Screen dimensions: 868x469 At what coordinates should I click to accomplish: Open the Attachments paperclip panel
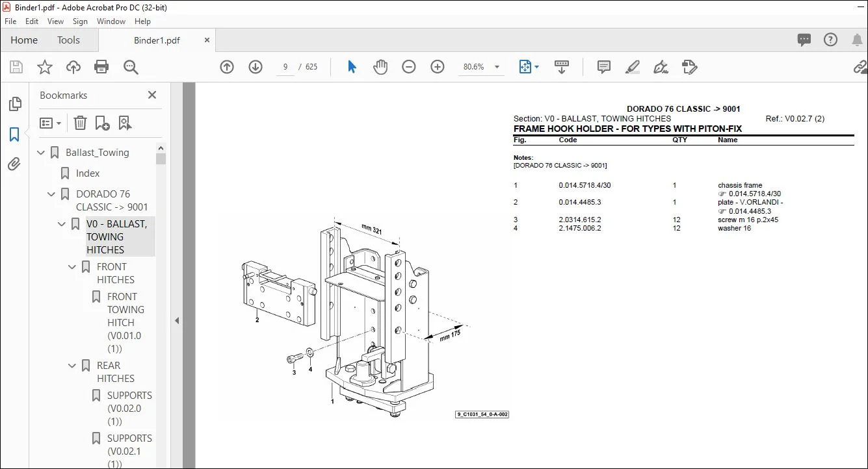[x=14, y=164]
